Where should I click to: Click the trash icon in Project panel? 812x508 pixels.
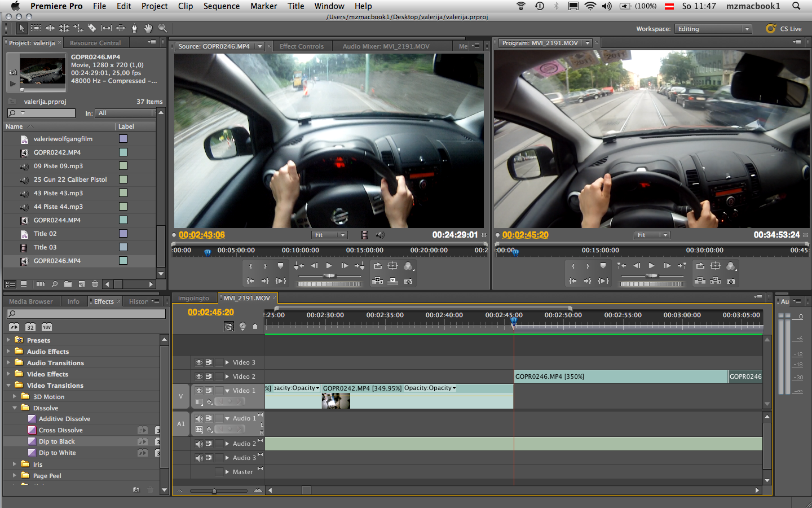pos(95,284)
